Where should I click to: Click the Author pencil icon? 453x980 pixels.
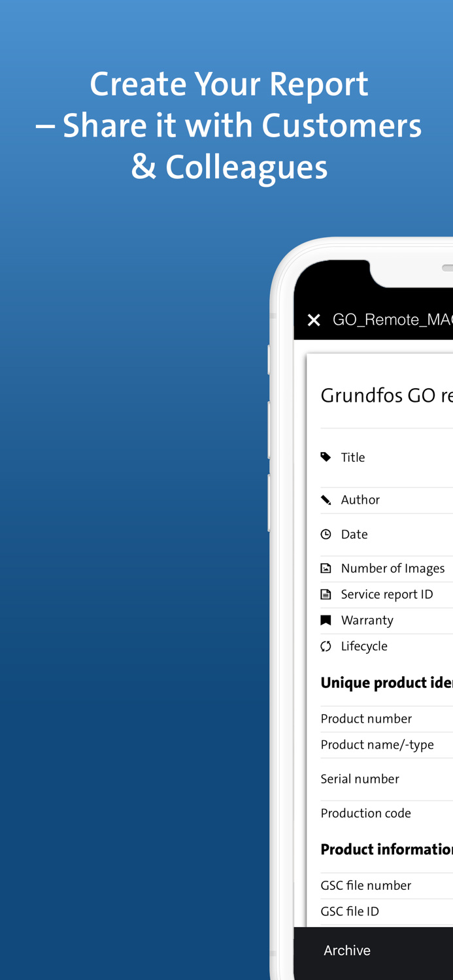tap(326, 500)
